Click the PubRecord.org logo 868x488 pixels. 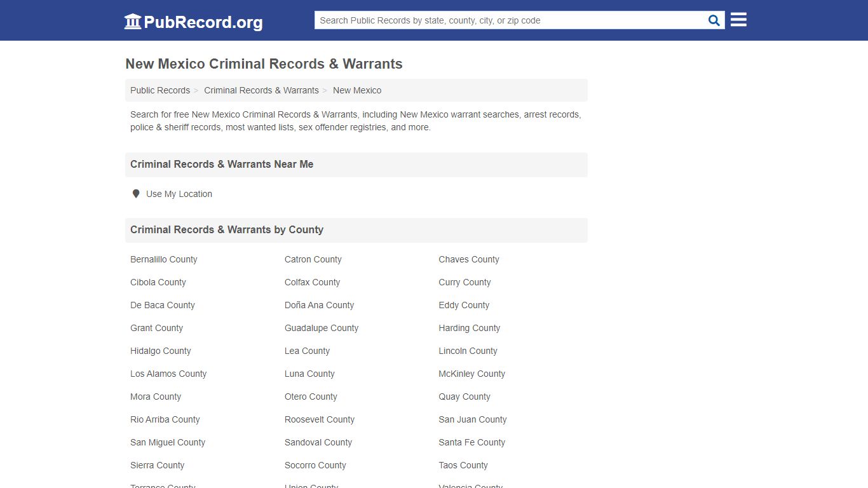pyautogui.click(x=193, y=22)
